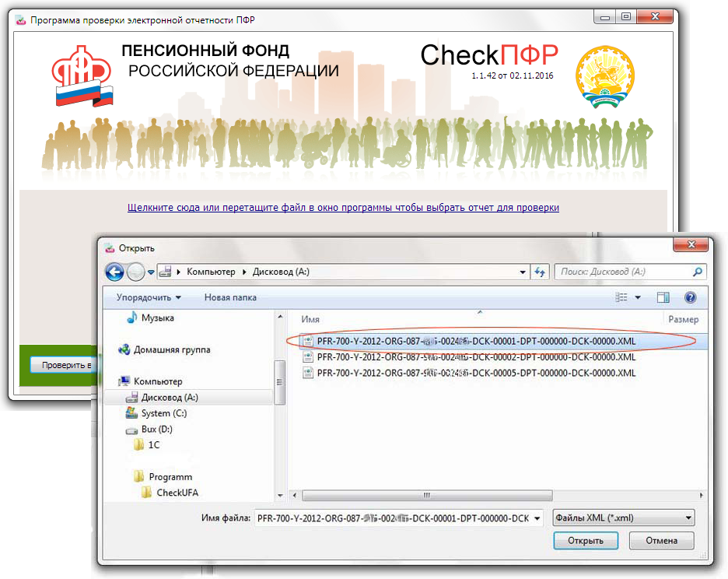The width and height of the screenshot is (728, 579).
Task: Expand the address bar history dropdown arrow
Action: point(523,272)
